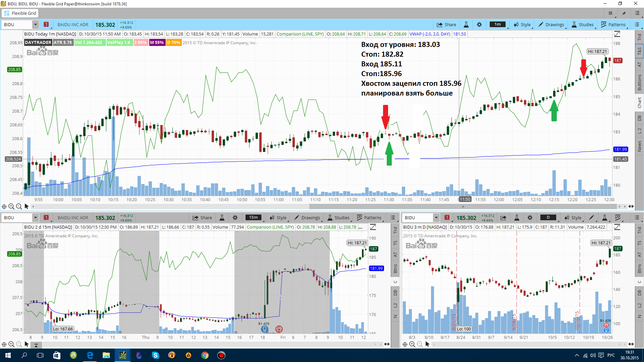The height and width of the screenshot is (362, 644).
Task: Open main list menu at top right
Action: 637,13
